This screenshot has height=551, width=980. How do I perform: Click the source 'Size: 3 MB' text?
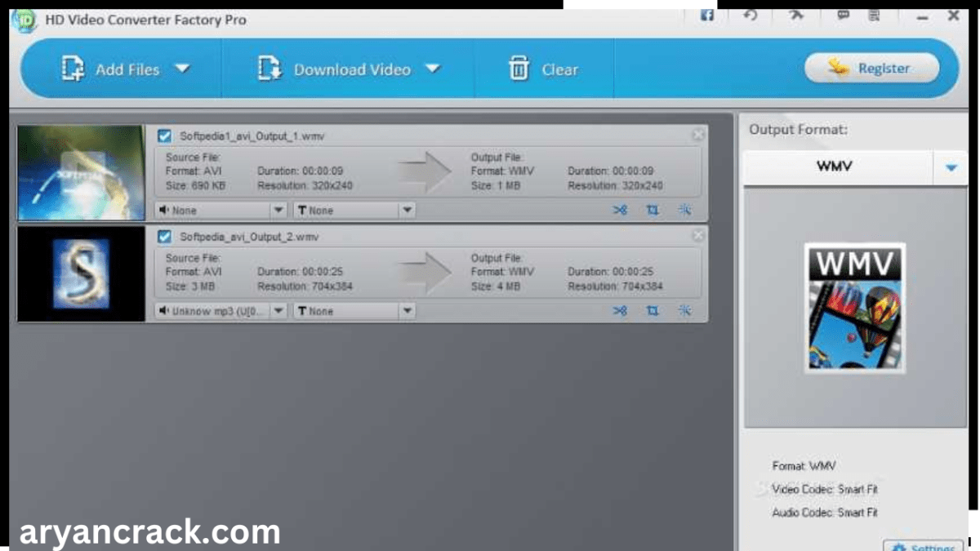click(190, 287)
